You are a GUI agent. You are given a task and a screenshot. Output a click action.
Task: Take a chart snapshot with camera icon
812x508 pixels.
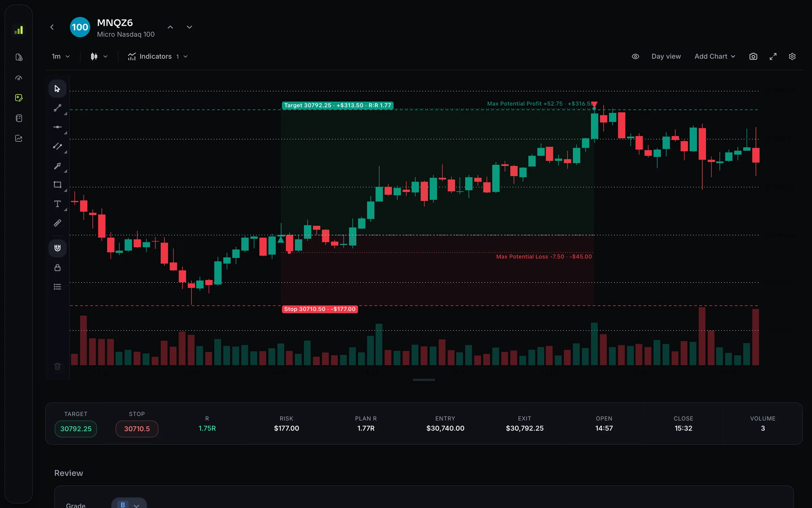tap(753, 57)
